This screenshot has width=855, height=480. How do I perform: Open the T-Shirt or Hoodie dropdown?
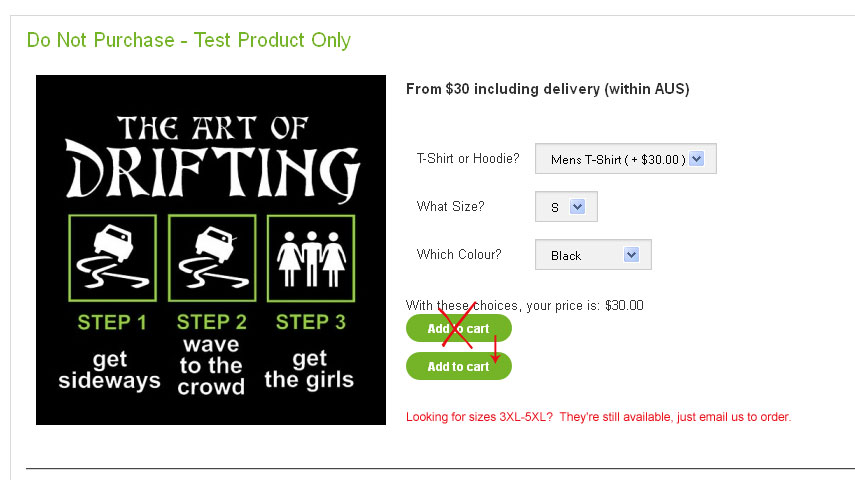626,159
